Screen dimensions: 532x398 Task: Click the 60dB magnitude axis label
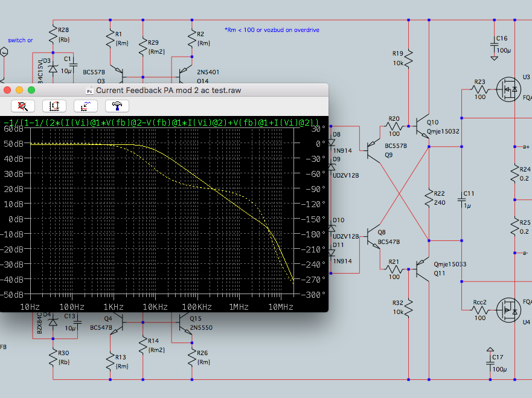(13, 129)
